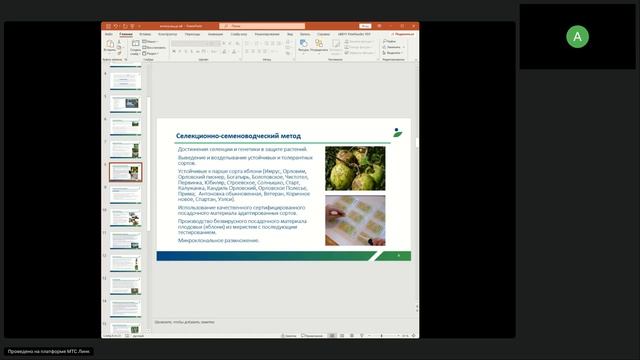Switch to the Слайд-шоу ribbon tab

[x=238, y=34]
